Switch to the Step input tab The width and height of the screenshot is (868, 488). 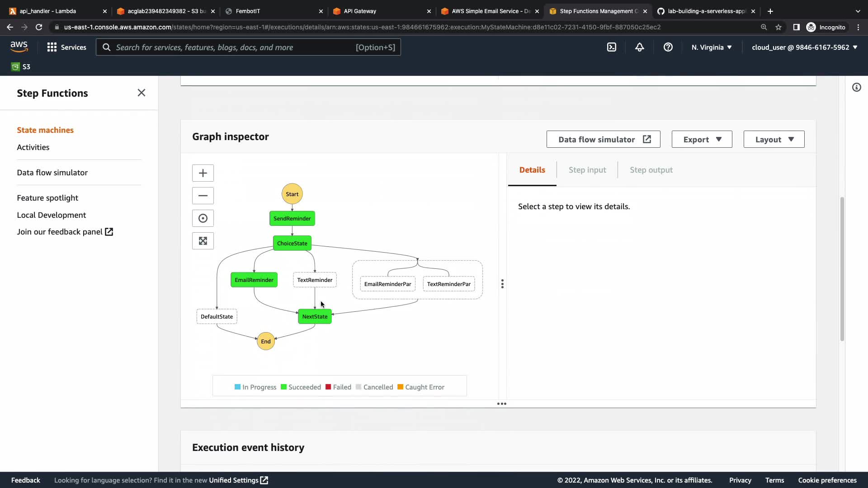[x=587, y=170]
